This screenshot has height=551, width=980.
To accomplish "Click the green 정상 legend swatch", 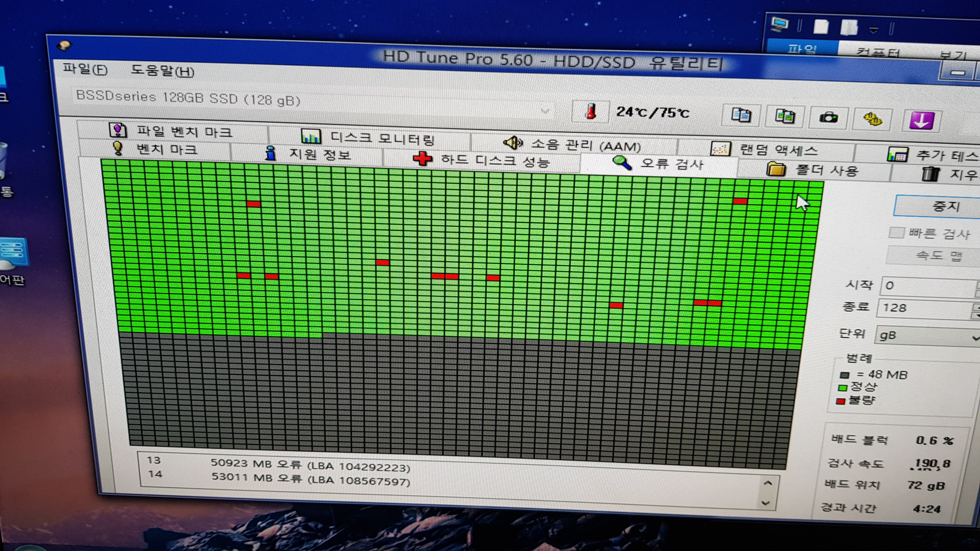I will pos(842,388).
